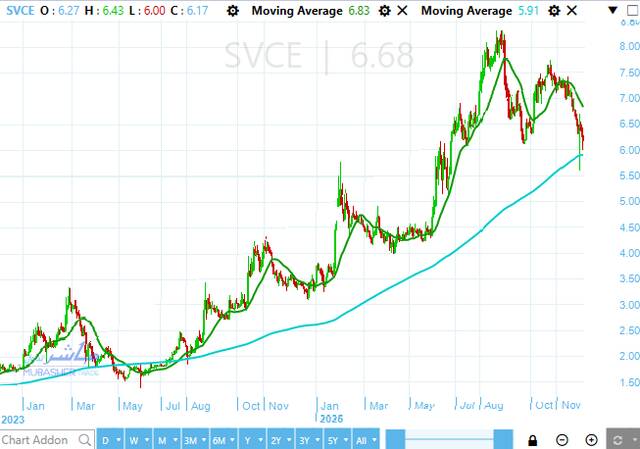
Task: Switch to the 6M time range
Action: click(220, 440)
